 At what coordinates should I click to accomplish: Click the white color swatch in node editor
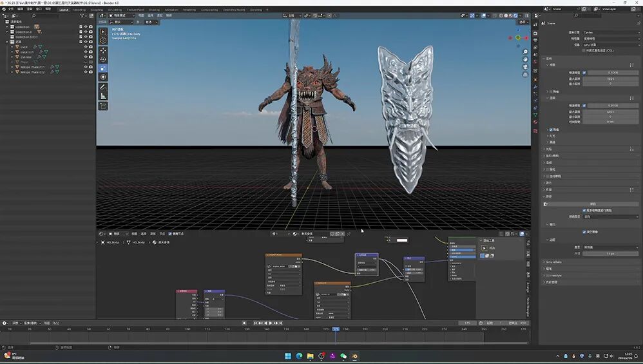point(401,240)
